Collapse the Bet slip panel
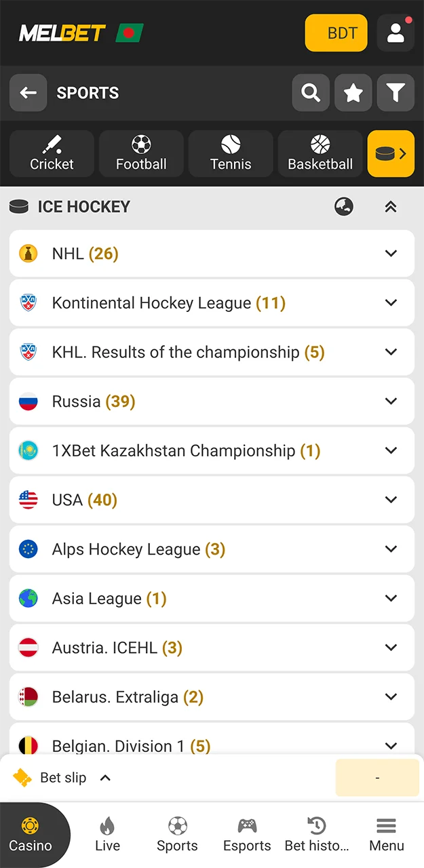Screen dimensions: 424x868 point(105,778)
